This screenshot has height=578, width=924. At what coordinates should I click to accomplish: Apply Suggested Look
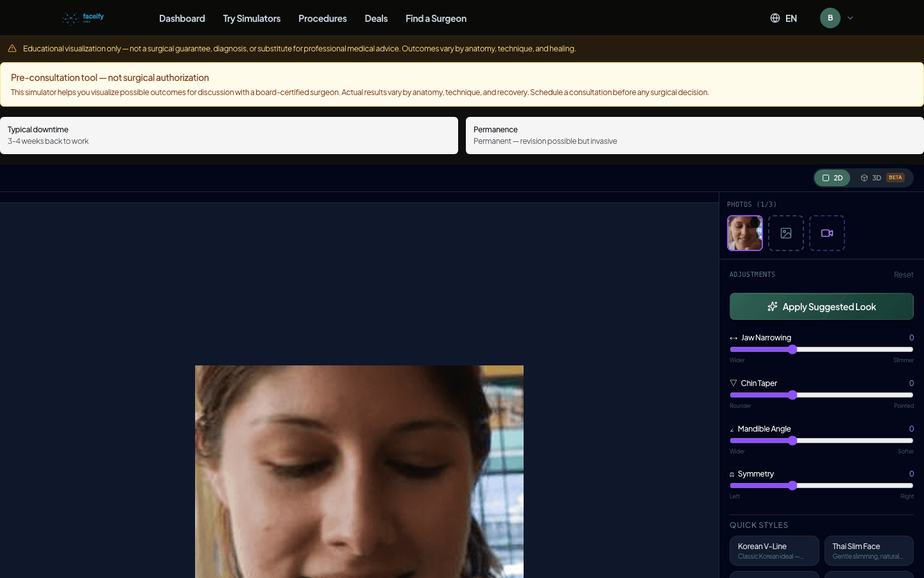click(x=821, y=306)
